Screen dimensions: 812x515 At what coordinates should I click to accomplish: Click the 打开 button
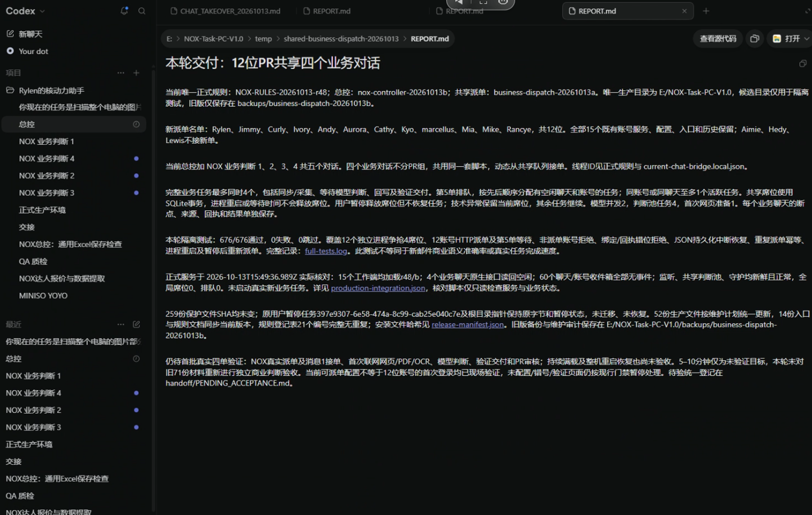787,39
